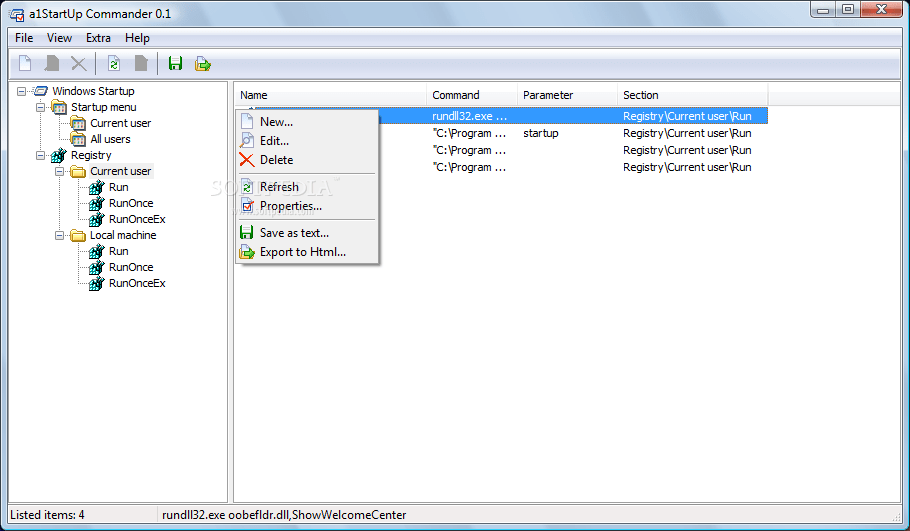Close the a1StartUp Commander window
This screenshot has width=910, height=531.
[881, 10]
